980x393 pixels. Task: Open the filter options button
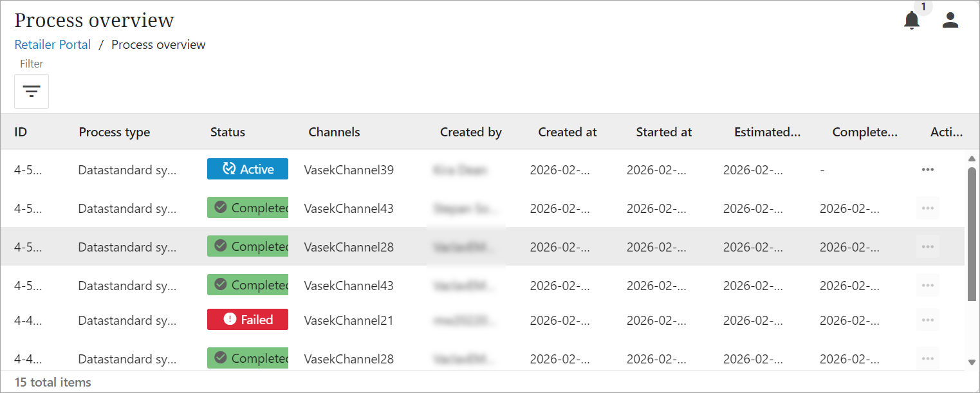pyautogui.click(x=32, y=91)
